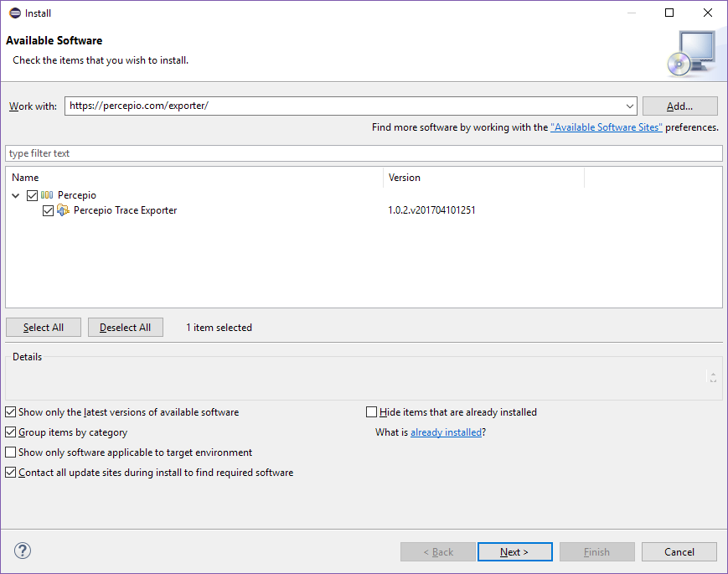Click the Add... button
The image size is (728, 574).
coord(679,106)
